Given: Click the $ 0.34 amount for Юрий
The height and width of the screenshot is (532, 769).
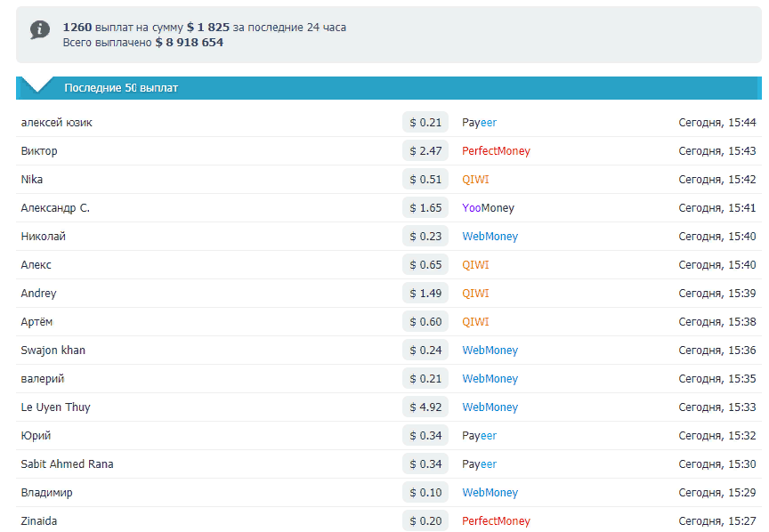Looking at the screenshot, I should point(425,435).
